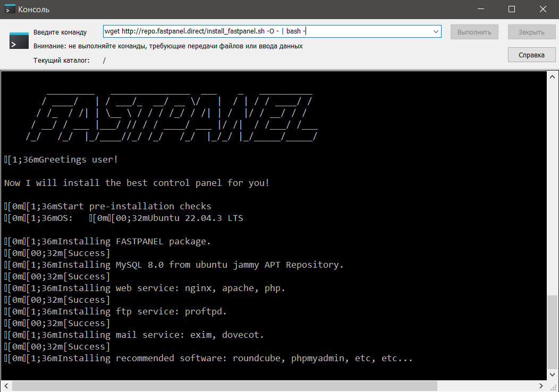
Task: Click the [Success] line under web service
Action: (x=57, y=300)
